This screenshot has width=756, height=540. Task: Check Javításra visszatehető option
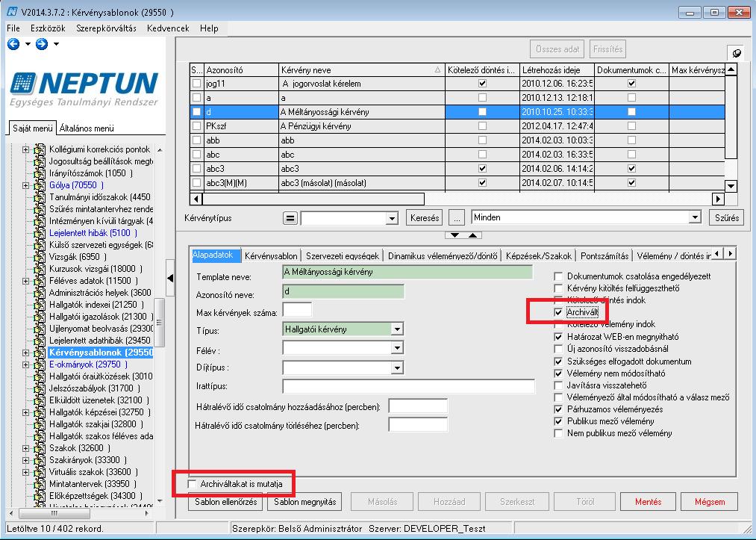pyautogui.click(x=558, y=385)
